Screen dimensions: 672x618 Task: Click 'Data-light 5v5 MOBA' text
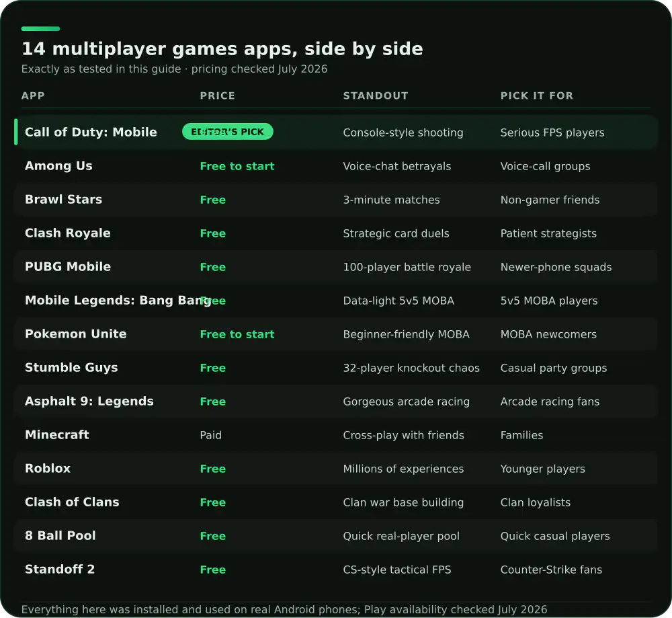click(x=398, y=301)
